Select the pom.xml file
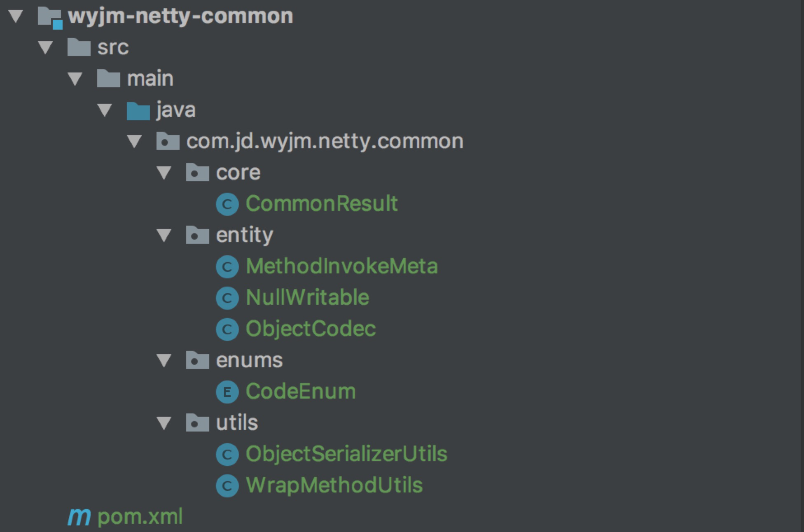Screen dimensions: 804x532 [140, 517]
